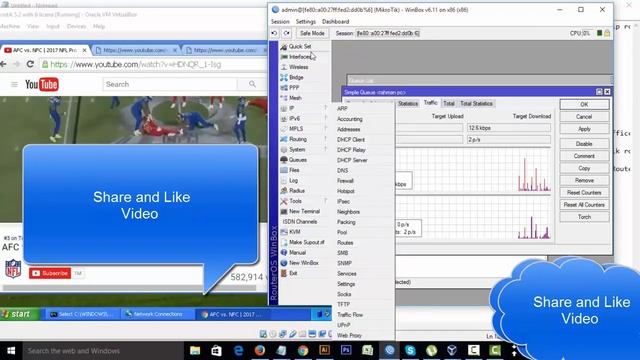This screenshot has width=640, height=360.
Task: Click the Torch button
Action: pos(584,217)
